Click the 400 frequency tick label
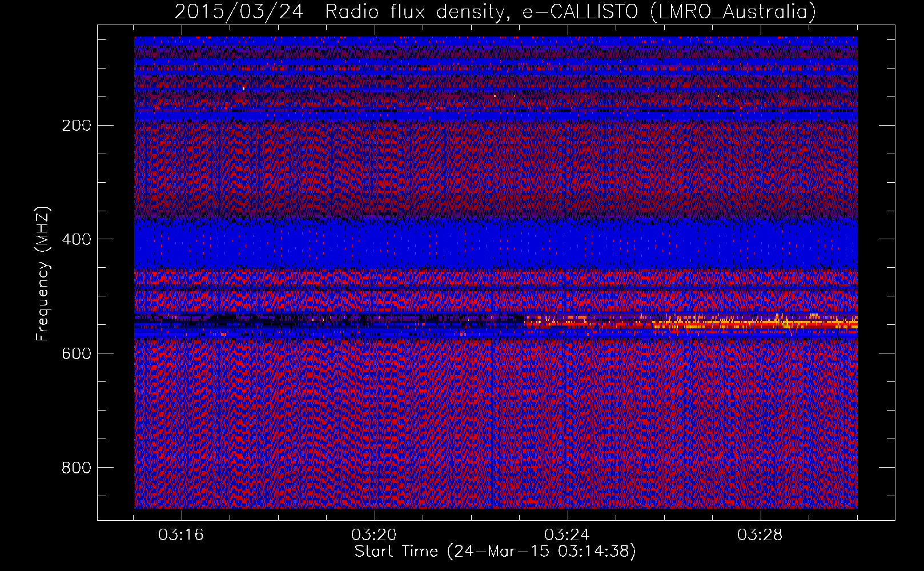 [75, 239]
